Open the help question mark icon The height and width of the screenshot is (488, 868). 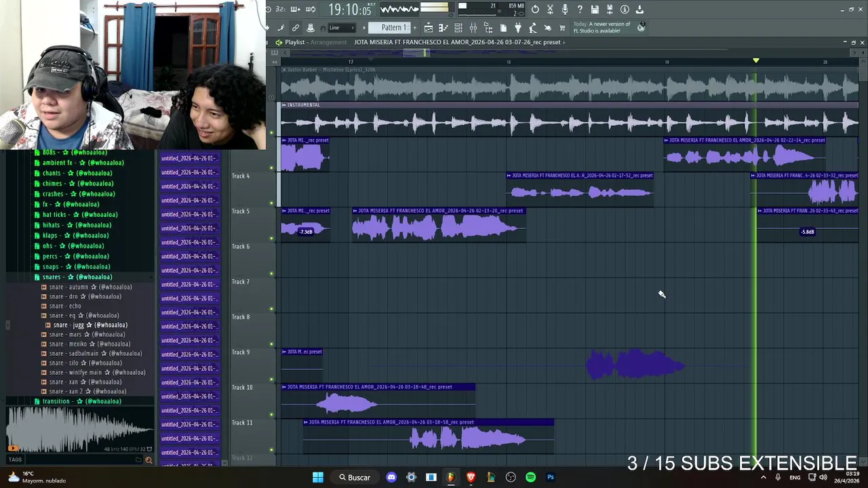pyautogui.click(x=580, y=9)
